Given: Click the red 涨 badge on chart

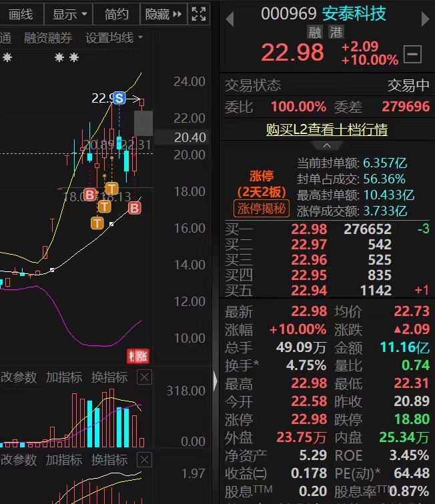Looking at the screenshot, I should coord(138,356).
